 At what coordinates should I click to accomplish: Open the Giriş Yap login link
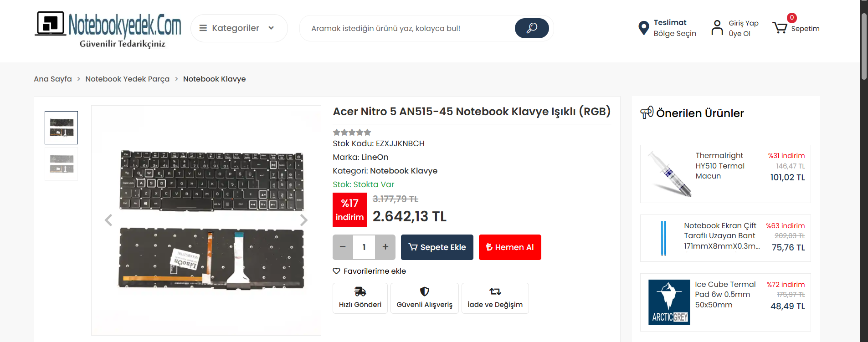(x=743, y=23)
